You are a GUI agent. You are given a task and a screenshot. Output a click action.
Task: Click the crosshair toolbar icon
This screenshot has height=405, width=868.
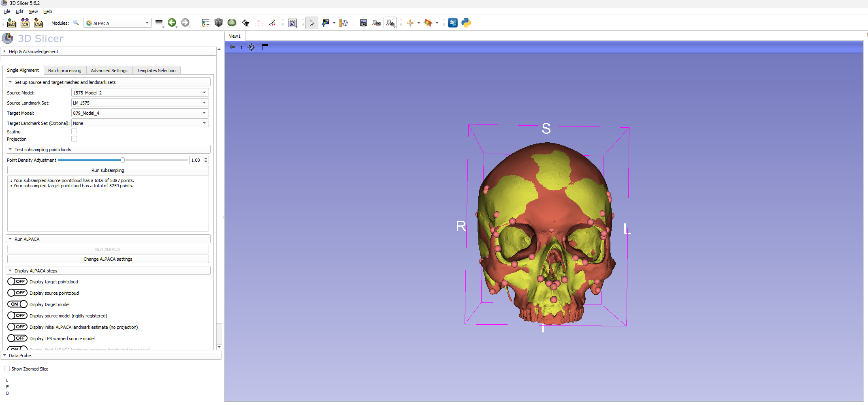[x=410, y=23]
